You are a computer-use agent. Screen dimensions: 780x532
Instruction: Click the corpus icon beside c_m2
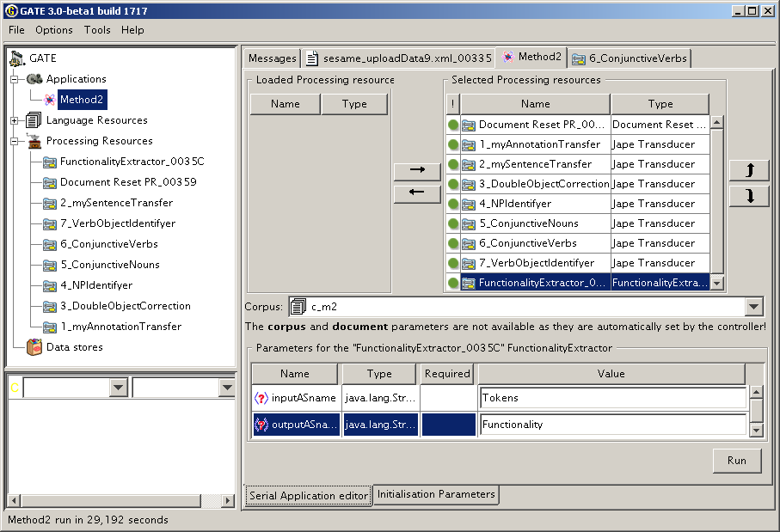(298, 307)
